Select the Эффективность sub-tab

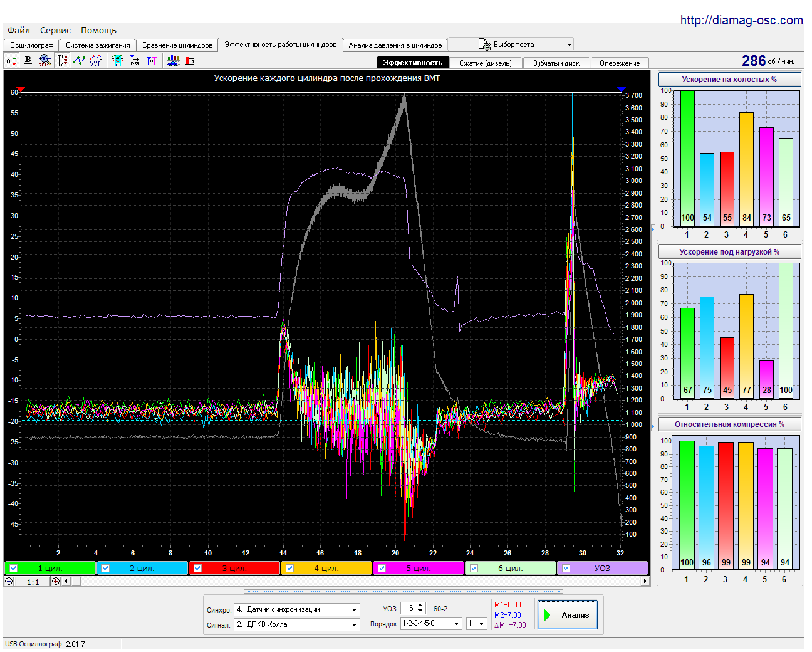click(413, 63)
